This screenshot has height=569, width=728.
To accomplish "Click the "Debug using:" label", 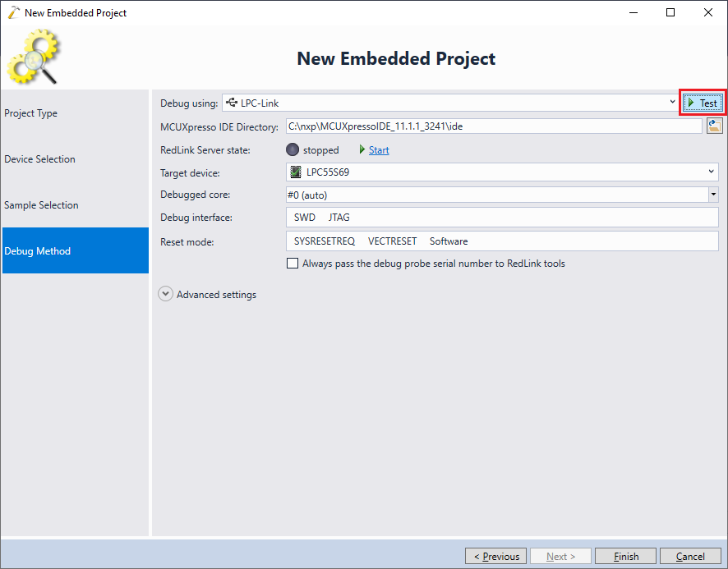I will tap(189, 103).
